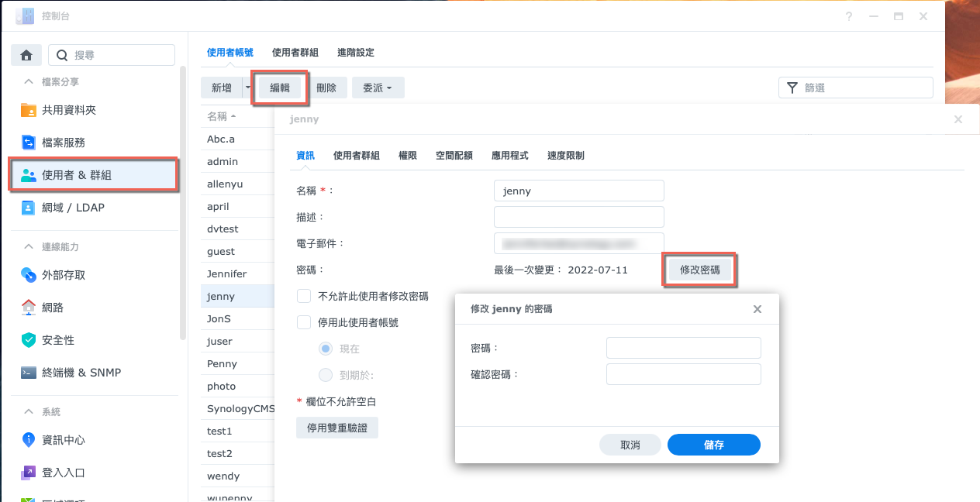980x502 pixels.
Task: Open the 空間配額 tab
Action: (454, 156)
